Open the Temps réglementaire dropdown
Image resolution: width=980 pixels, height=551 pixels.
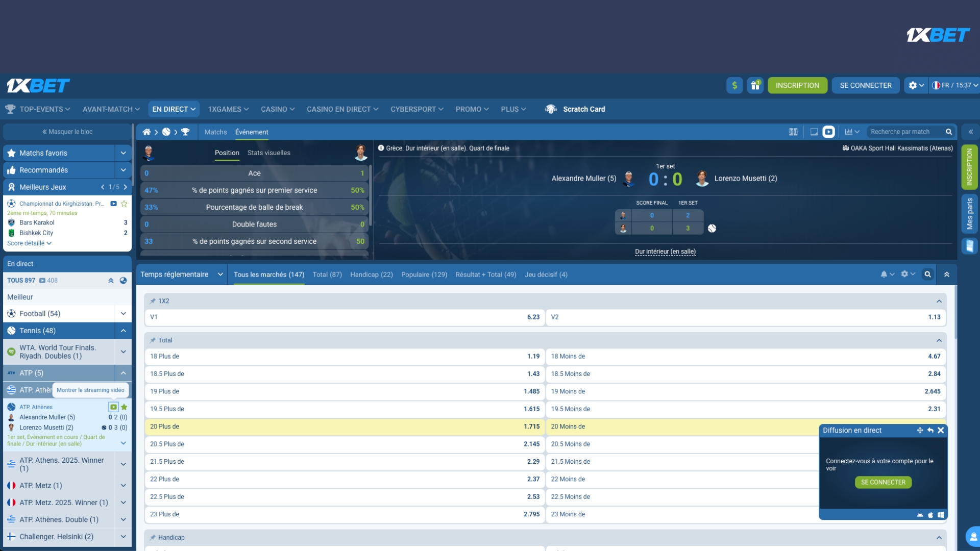[x=182, y=274]
